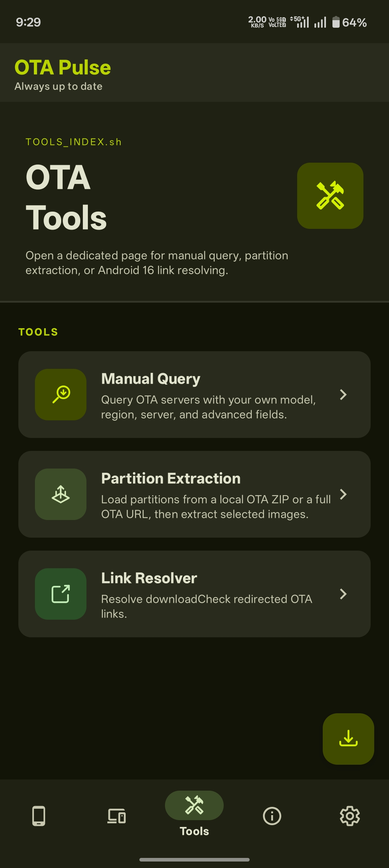The width and height of the screenshot is (389, 868).
Task: Tap the 'Resolve downloadCheck redirected OTA links' description
Action: point(207,606)
